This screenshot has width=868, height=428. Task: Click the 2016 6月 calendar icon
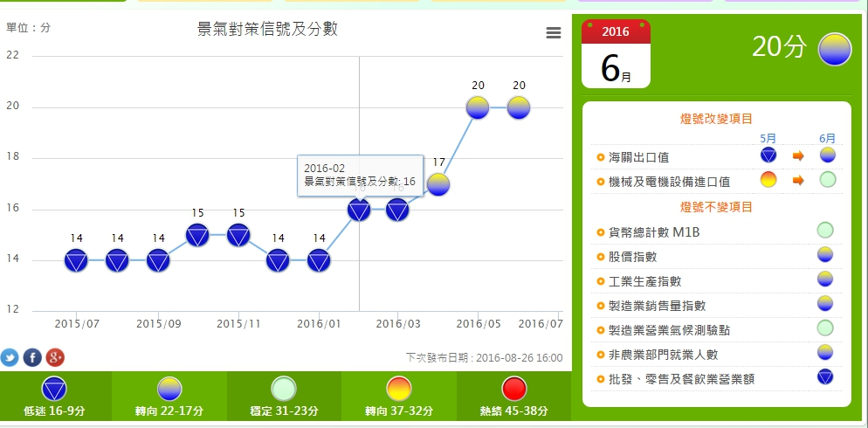(616, 54)
